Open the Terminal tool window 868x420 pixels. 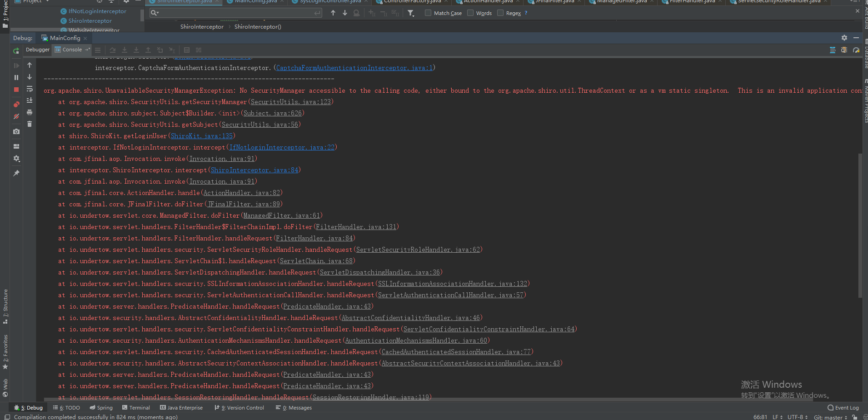[135, 408]
